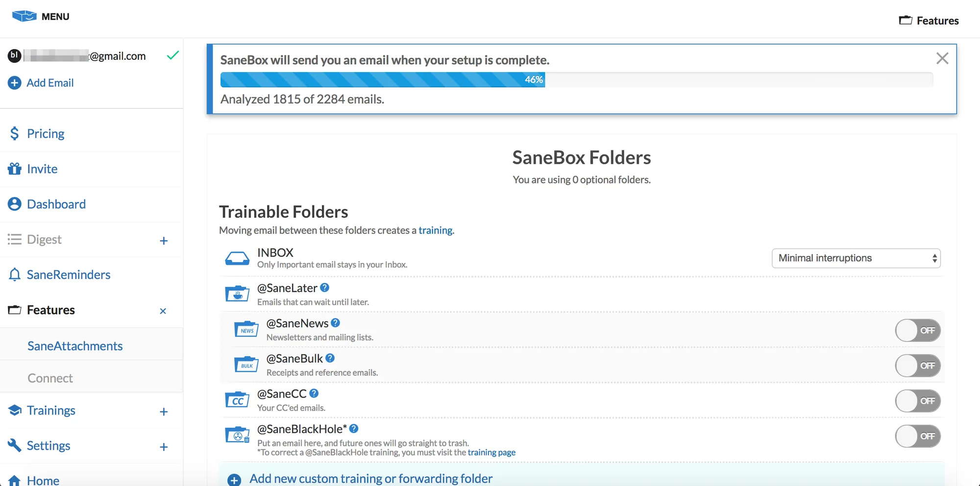Click the account avatar badge
This screenshot has width=980, height=486.
[x=14, y=55]
